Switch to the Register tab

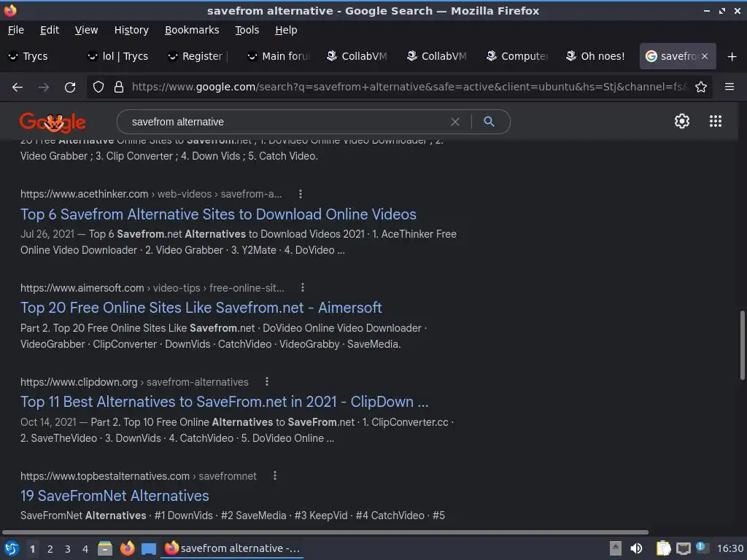(x=200, y=56)
